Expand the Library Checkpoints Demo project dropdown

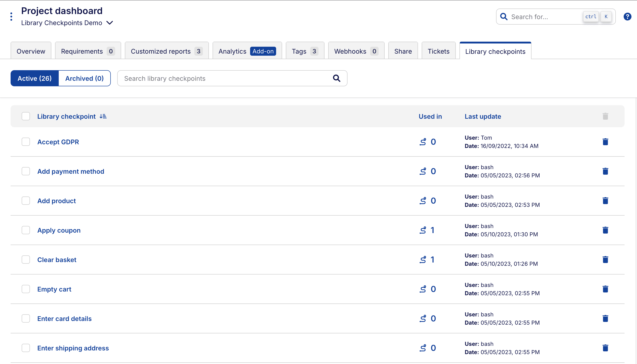pyautogui.click(x=110, y=23)
